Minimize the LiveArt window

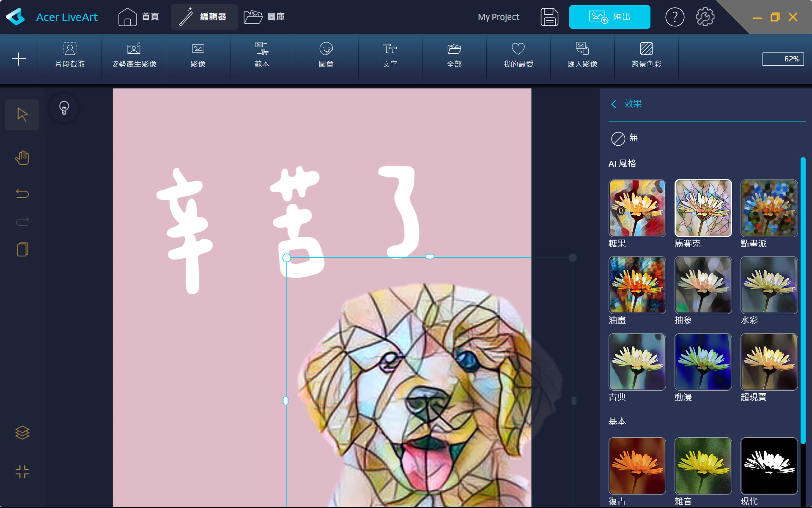click(x=757, y=17)
